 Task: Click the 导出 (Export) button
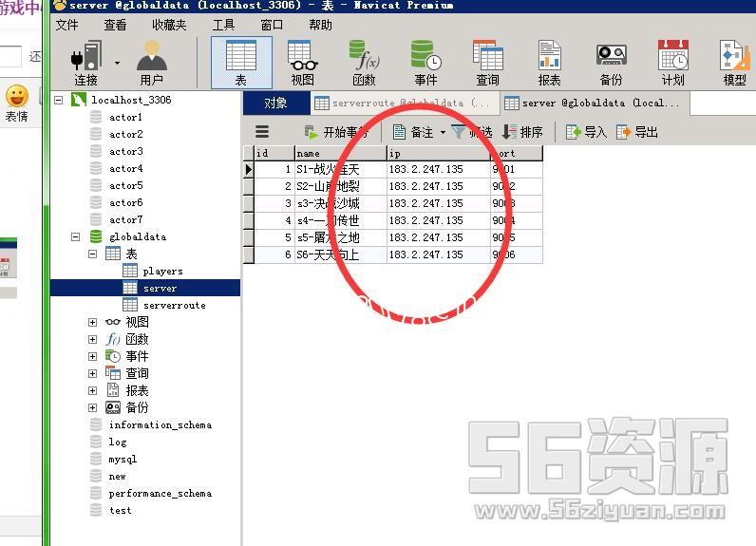pyautogui.click(x=636, y=132)
